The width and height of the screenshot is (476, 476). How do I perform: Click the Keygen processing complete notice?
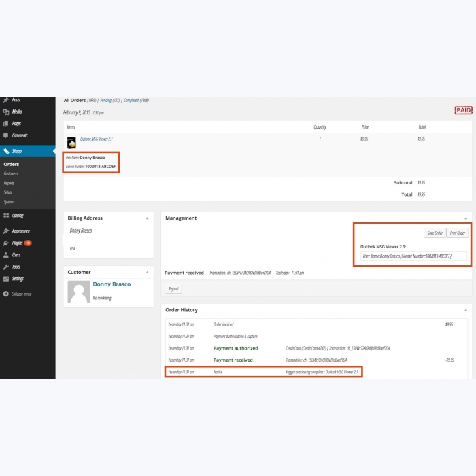(322, 372)
